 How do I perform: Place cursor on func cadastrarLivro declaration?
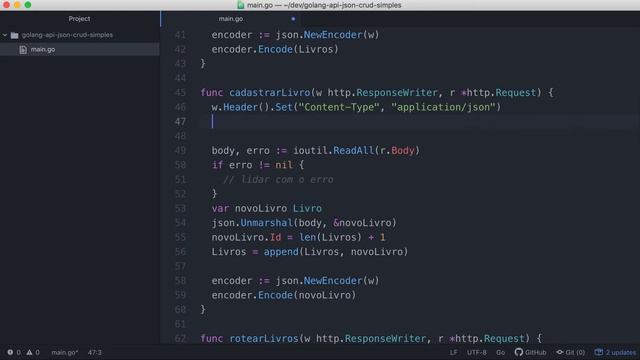[x=377, y=93]
